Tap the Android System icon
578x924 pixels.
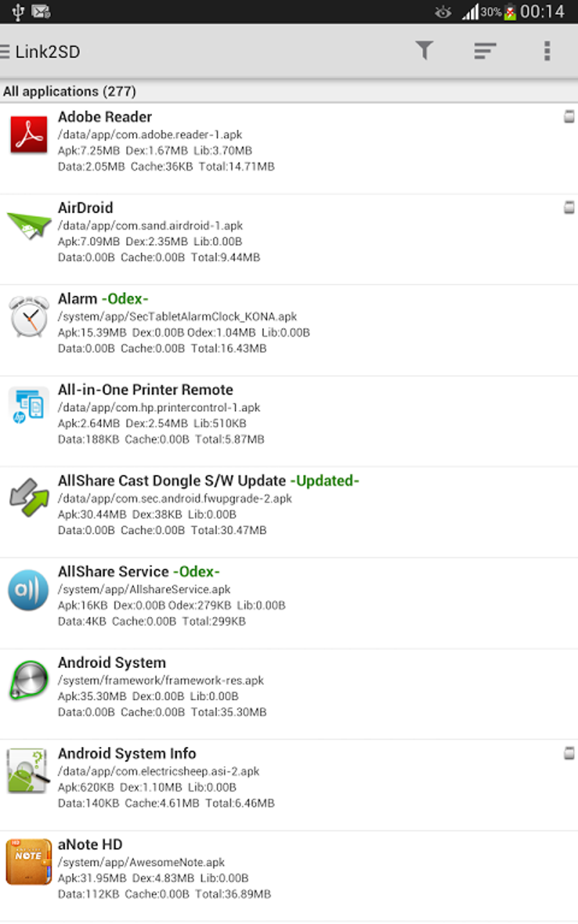click(28, 679)
